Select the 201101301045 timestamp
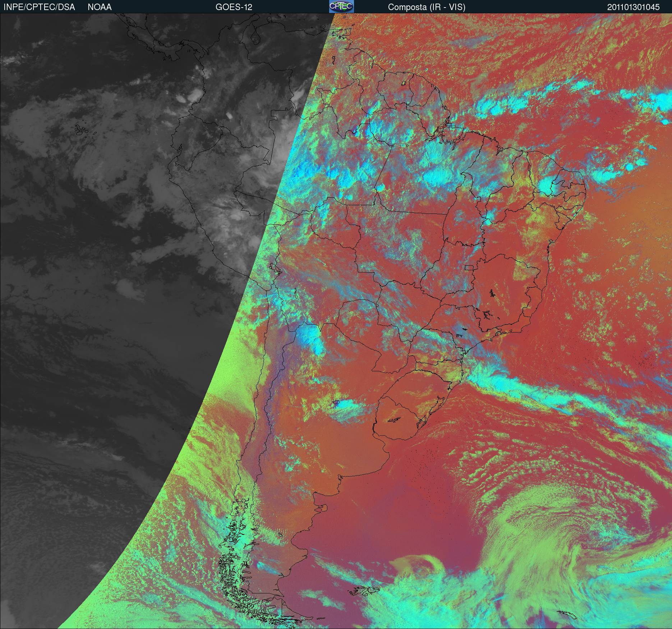The height and width of the screenshot is (629, 672). 634,7
